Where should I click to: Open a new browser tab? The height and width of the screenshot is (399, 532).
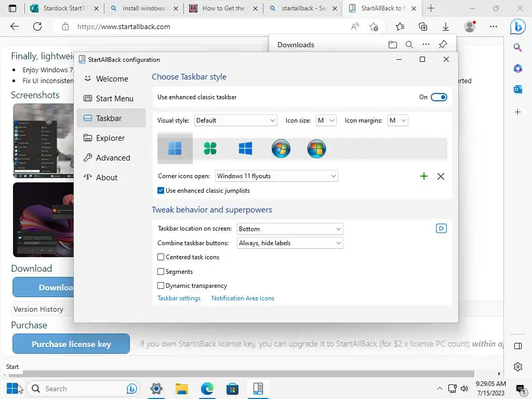click(431, 8)
